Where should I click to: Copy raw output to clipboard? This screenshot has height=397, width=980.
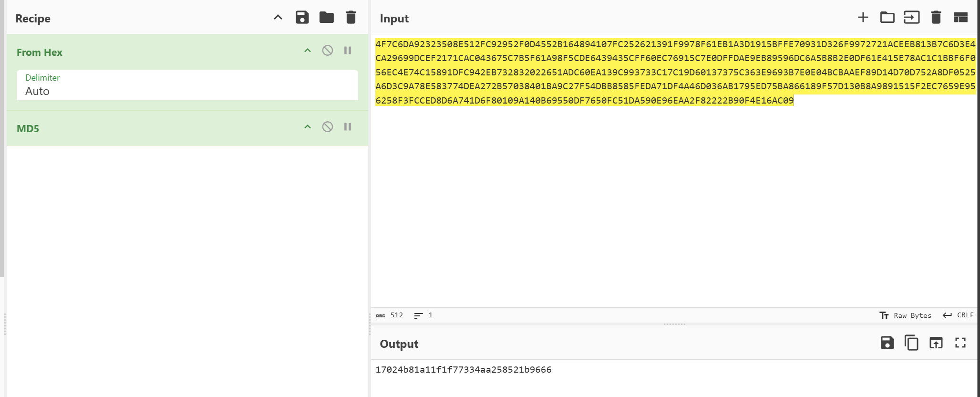point(911,343)
